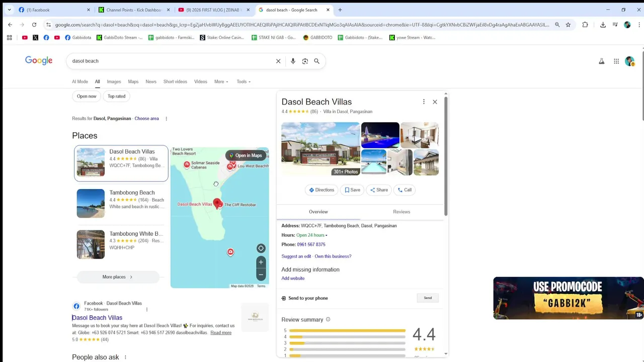This screenshot has width=644, height=362.
Task: Open the 301+ Photos main thumbnail
Action: [x=320, y=149]
